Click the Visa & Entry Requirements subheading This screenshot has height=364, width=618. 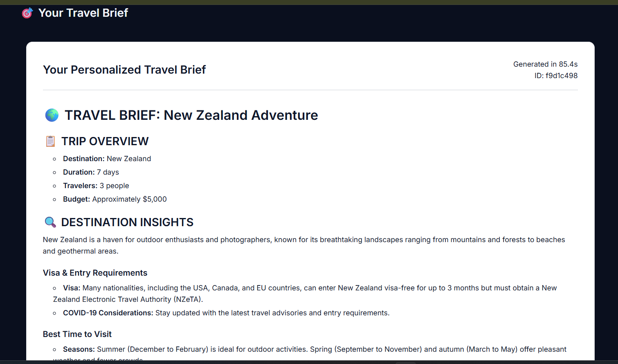(x=95, y=273)
